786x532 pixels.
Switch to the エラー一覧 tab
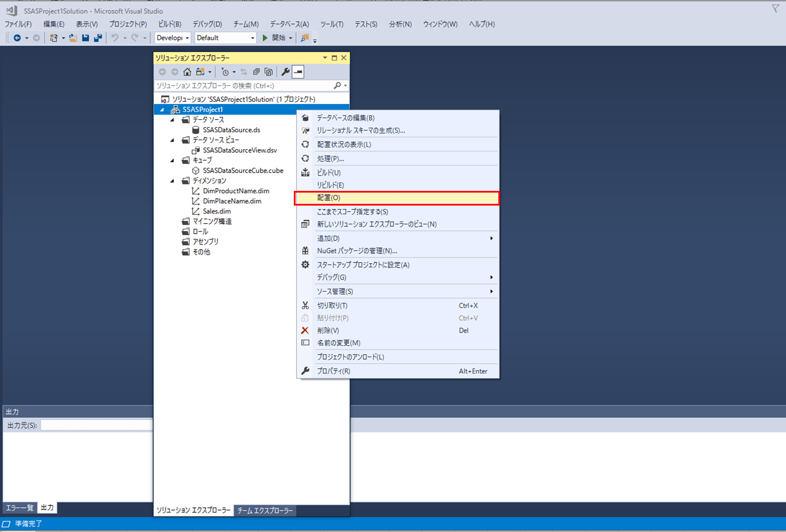[x=20, y=508]
